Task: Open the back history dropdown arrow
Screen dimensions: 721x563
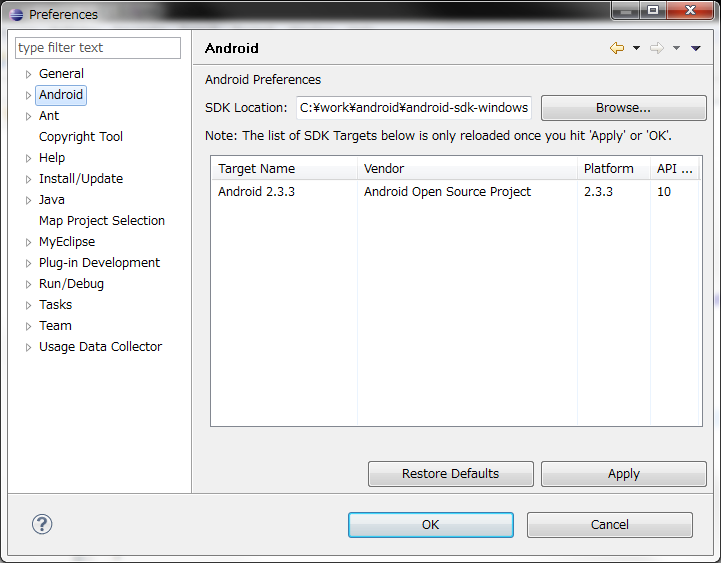Action: (x=636, y=48)
